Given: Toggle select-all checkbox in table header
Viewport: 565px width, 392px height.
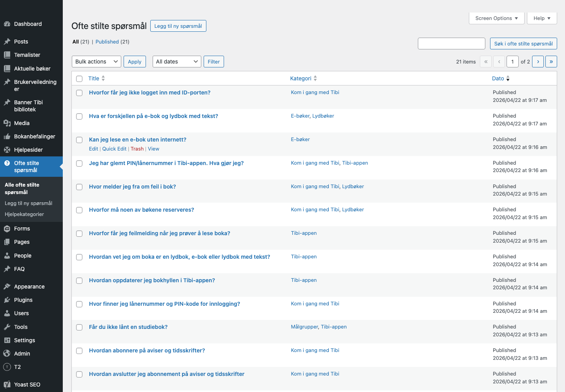Looking at the screenshot, I should [x=79, y=79].
